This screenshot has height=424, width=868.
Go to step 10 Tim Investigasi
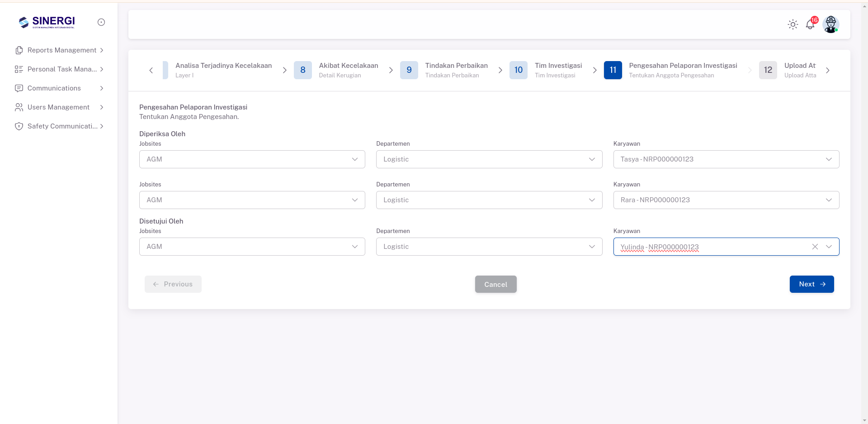(x=546, y=70)
